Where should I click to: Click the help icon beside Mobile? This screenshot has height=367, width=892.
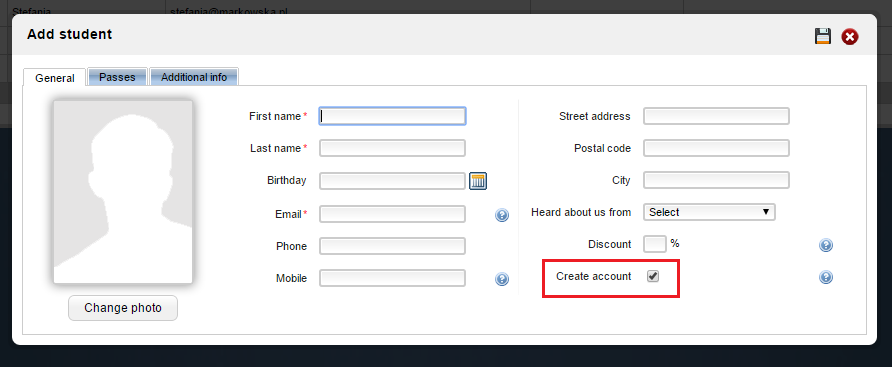[502, 279]
